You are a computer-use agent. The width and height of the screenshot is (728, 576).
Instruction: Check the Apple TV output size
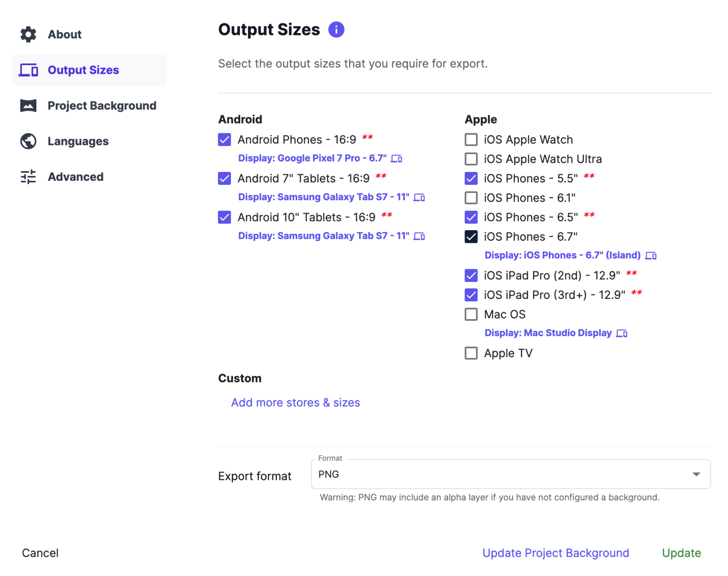tap(471, 353)
